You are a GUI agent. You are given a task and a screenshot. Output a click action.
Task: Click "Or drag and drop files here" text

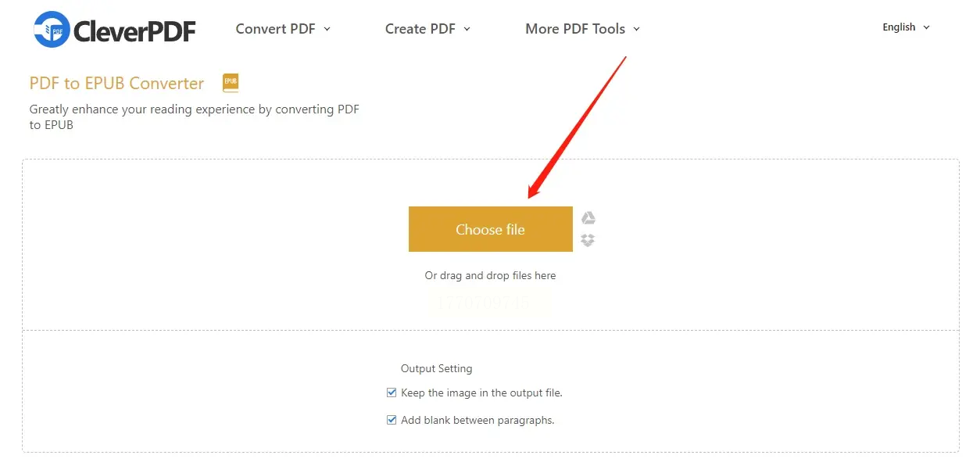pos(490,275)
